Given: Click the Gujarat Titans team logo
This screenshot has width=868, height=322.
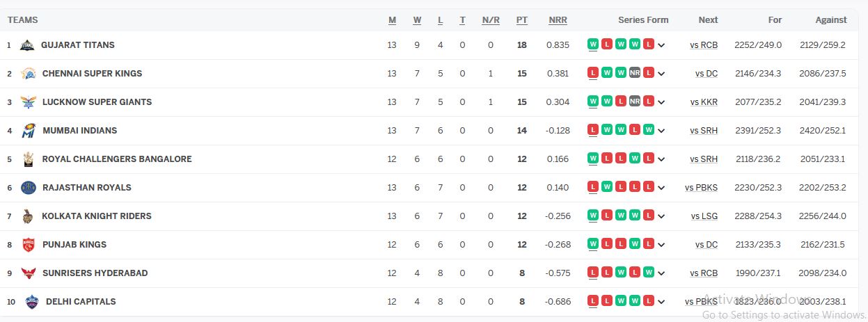Looking at the screenshot, I should (27, 45).
